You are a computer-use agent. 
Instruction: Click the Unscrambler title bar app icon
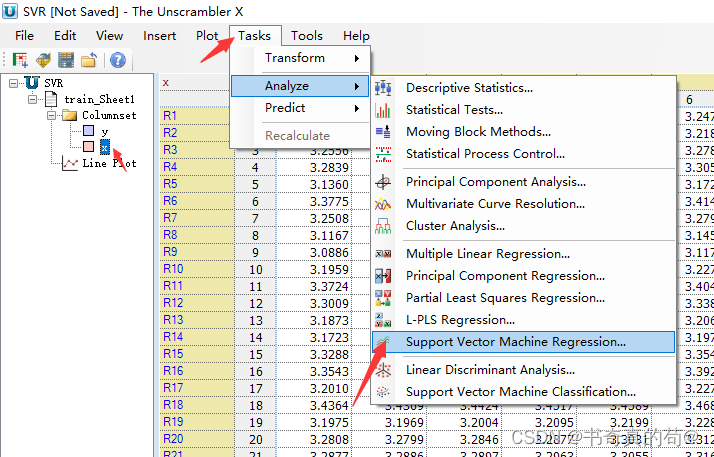tap(10, 11)
